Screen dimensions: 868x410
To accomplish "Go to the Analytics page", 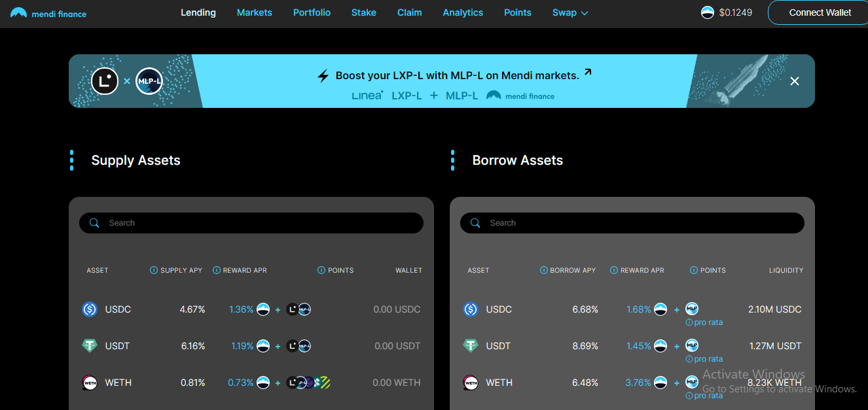I will [x=463, y=12].
